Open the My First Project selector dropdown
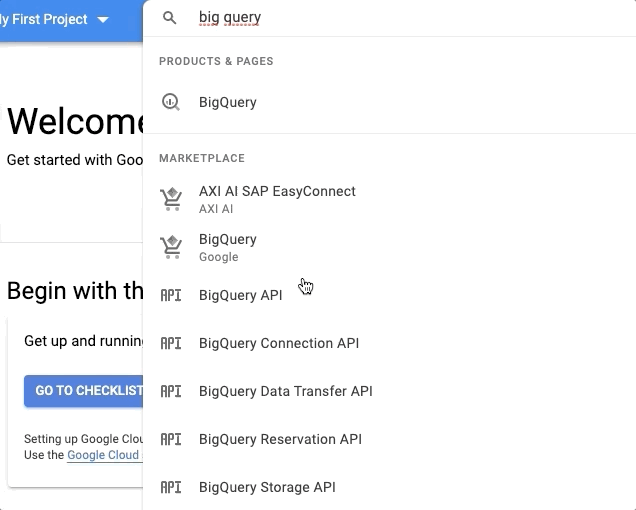 tap(55, 19)
